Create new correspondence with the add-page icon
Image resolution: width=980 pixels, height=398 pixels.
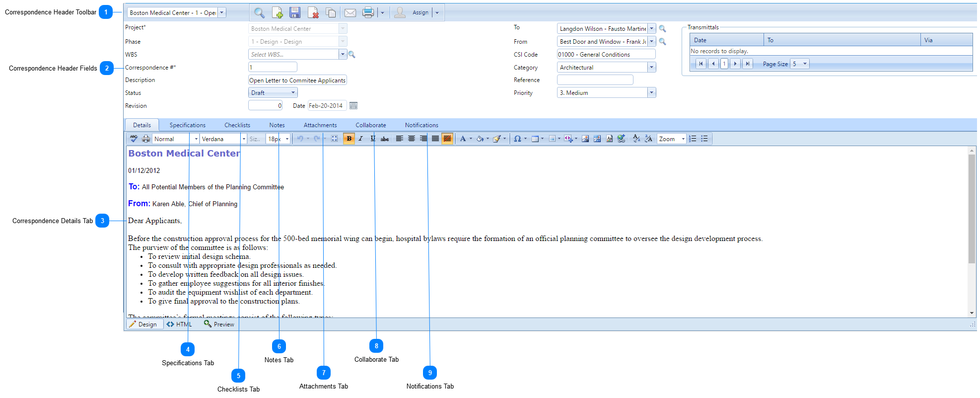click(x=277, y=13)
